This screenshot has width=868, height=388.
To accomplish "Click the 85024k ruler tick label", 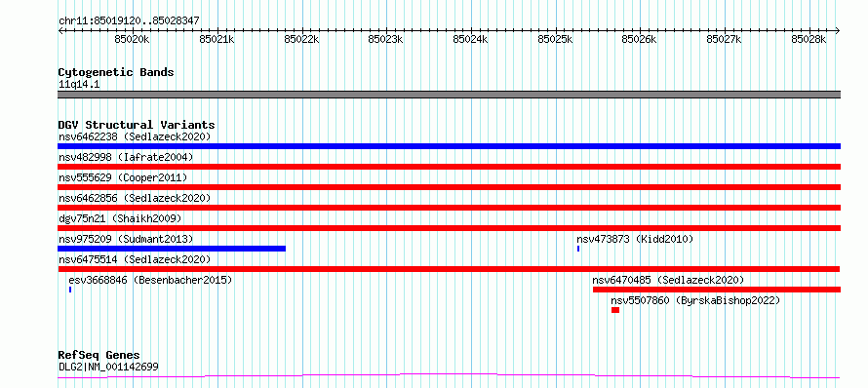I will (x=470, y=40).
